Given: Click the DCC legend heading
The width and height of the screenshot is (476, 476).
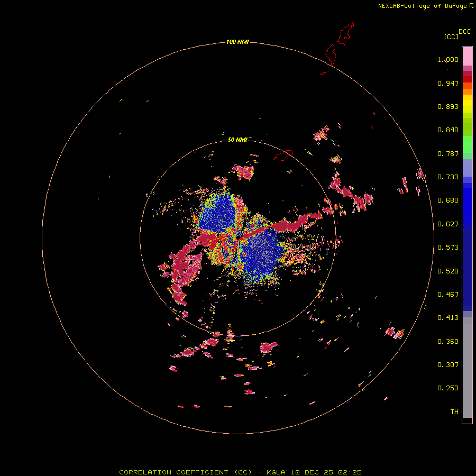Looking at the screenshot, I should (464, 32).
